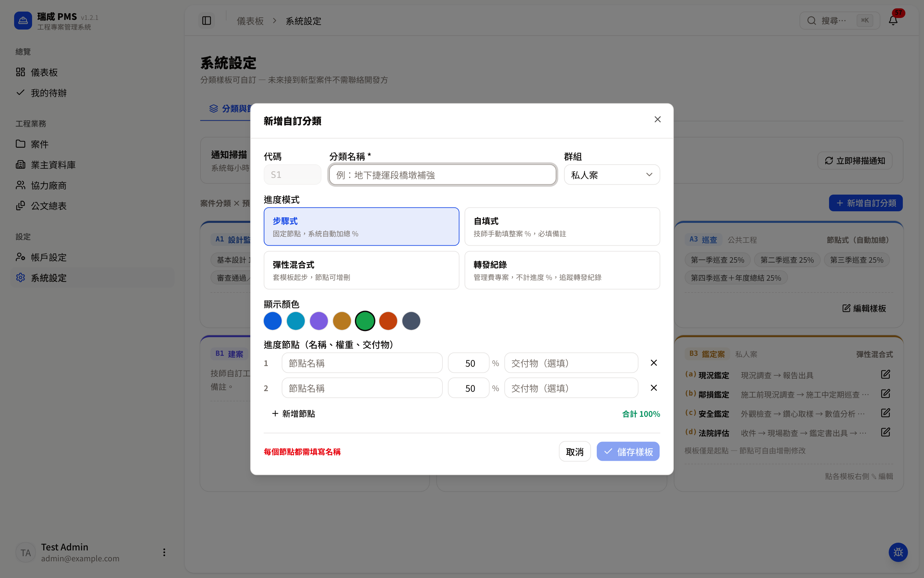Screen dimensions: 924x578
Task: Click second node's 交付物 input
Action: [571, 388]
